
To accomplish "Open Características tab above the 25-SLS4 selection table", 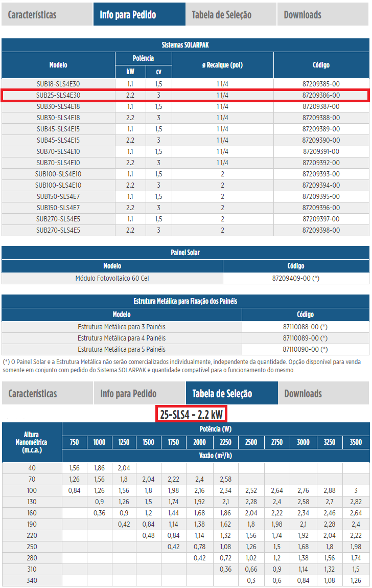I will point(47,393).
